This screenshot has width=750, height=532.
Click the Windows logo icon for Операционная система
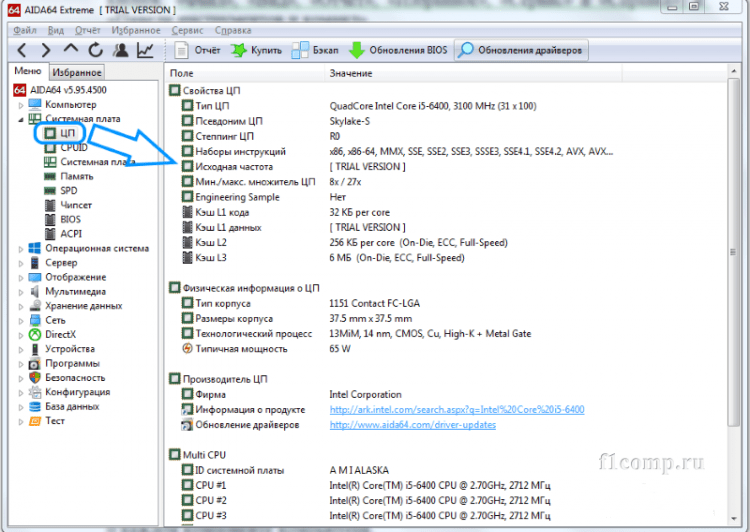(34, 248)
